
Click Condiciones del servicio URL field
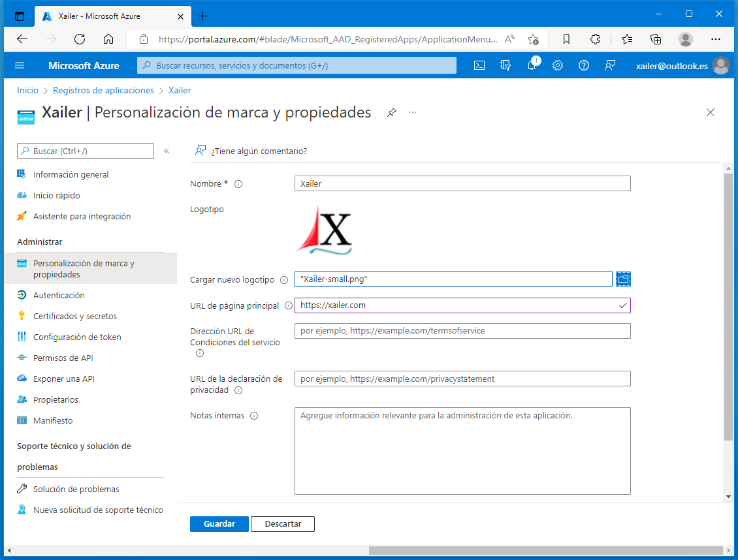click(462, 330)
